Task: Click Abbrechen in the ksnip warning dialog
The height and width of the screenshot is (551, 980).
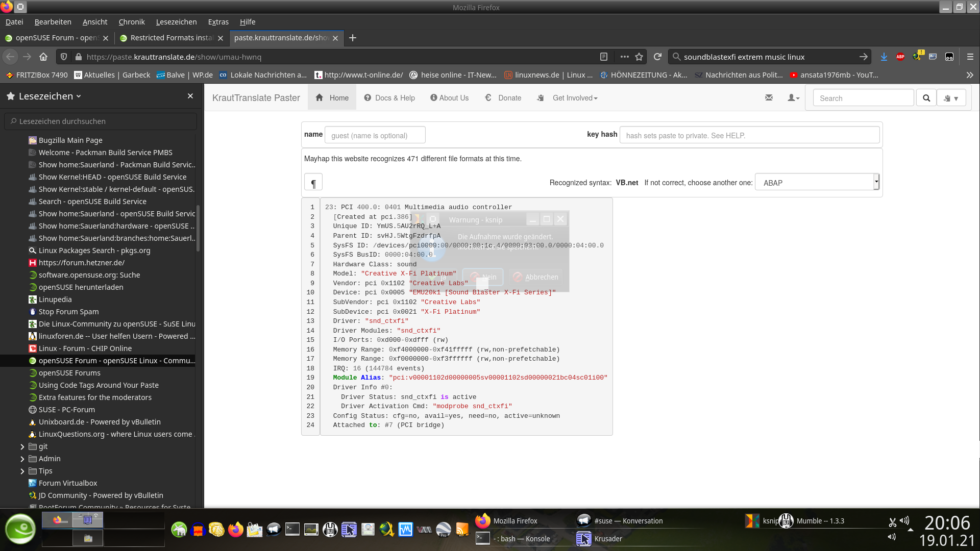Action: click(536, 277)
